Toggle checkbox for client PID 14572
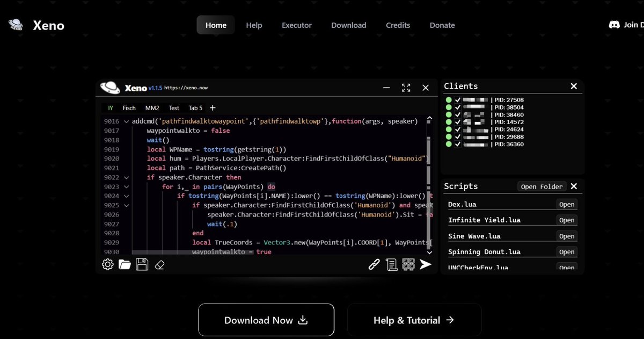This screenshot has height=339, width=644. pyautogui.click(x=458, y=122)
